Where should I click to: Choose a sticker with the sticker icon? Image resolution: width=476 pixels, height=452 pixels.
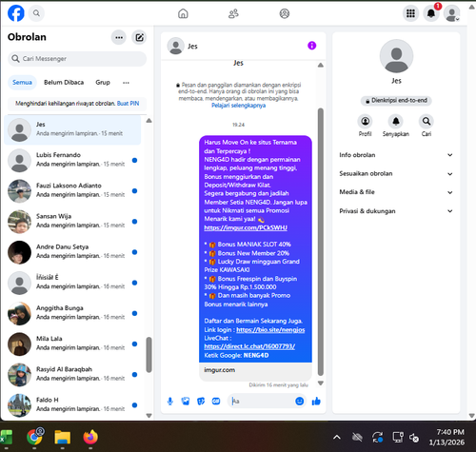point(201,402)
